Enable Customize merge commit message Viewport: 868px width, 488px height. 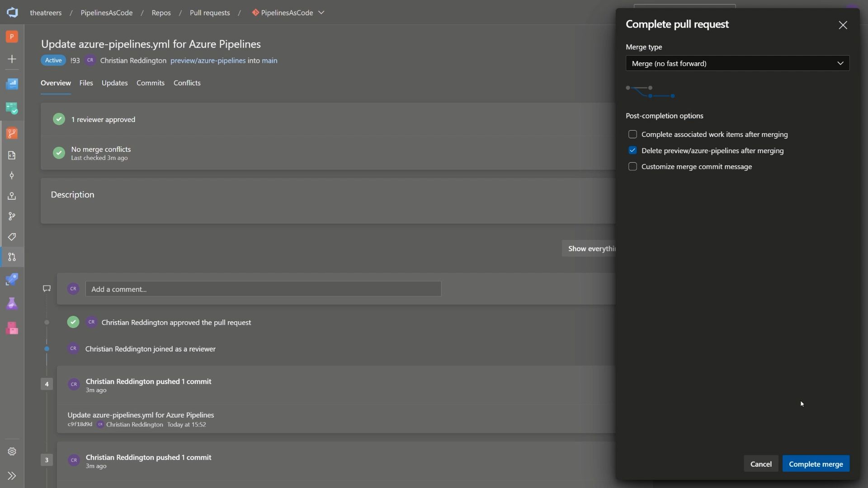coord(632,167)
